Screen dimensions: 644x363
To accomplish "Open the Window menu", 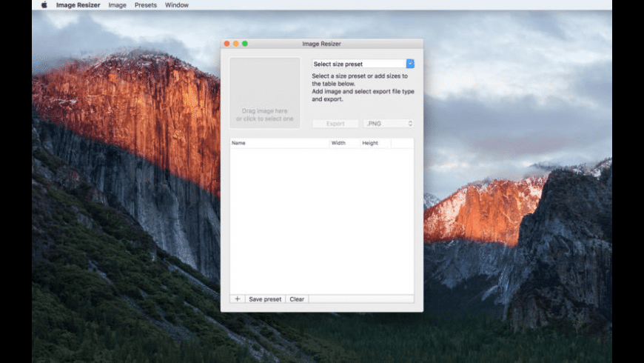I will [x=177, y=5].
